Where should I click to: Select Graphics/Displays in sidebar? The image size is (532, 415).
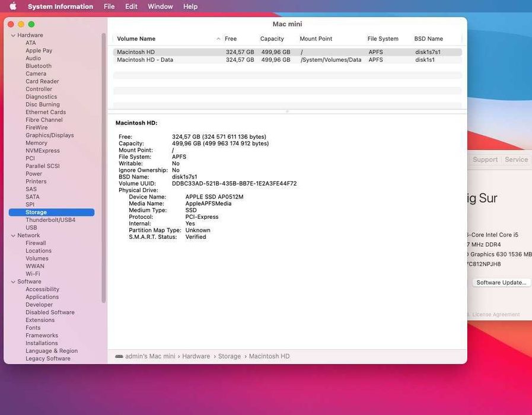click(x=50, y=135)
